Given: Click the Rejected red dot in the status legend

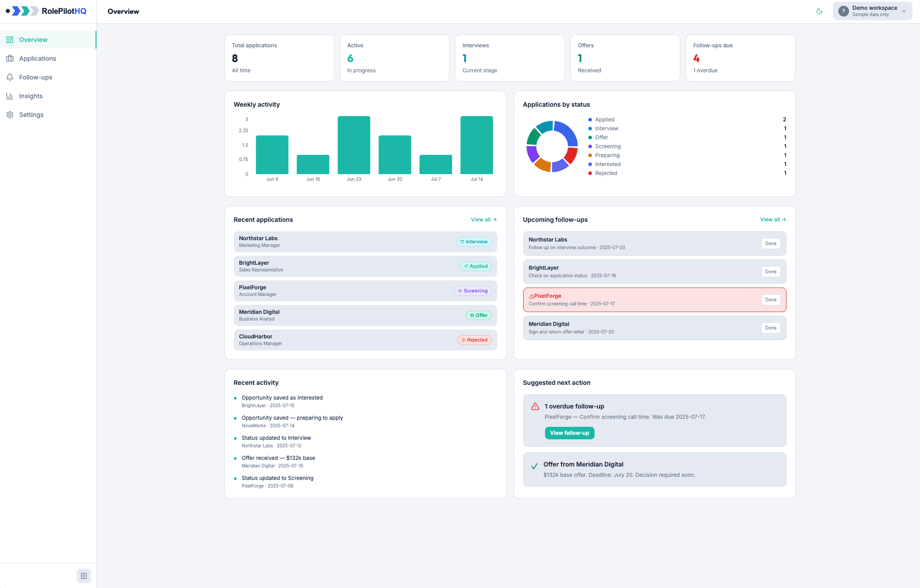Looking at the screenshot, I should tap(590, 173).
